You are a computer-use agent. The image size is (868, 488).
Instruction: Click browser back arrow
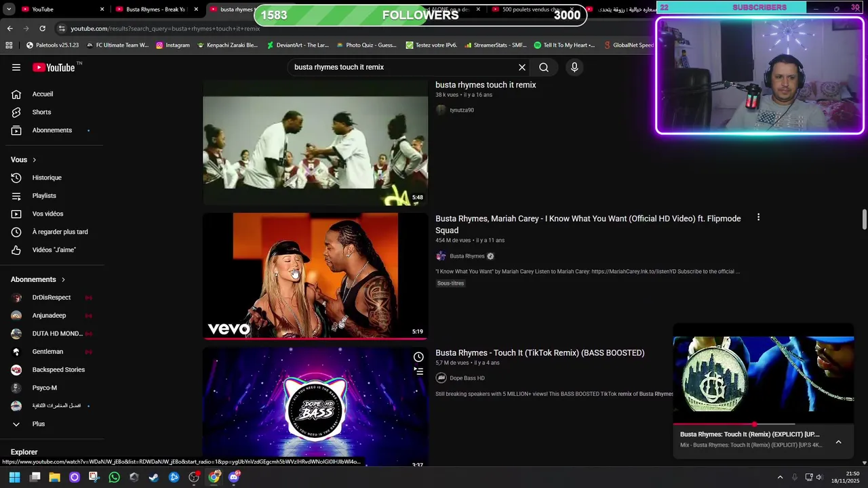[9, 28]
